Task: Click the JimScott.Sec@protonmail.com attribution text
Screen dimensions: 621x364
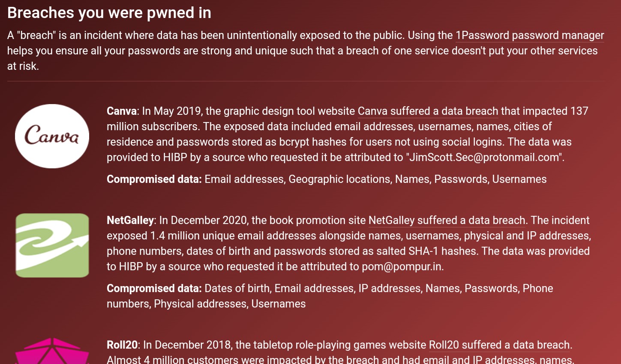Action: [x=484, y=157]
